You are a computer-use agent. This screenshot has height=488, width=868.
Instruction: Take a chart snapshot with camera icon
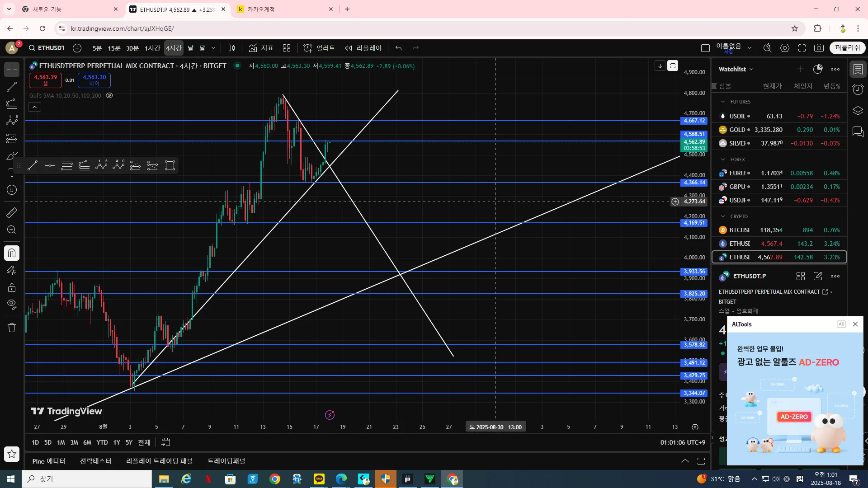click(819, 48)
